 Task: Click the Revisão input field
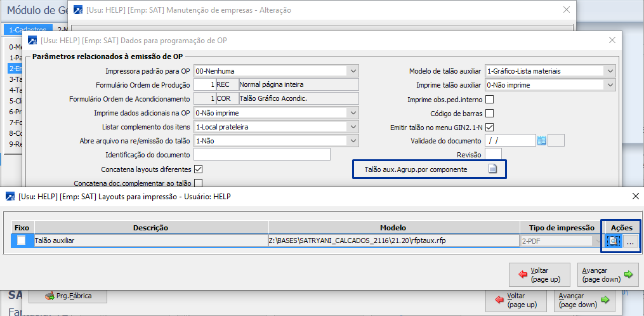pyautogui.click(x=493, y=154)
